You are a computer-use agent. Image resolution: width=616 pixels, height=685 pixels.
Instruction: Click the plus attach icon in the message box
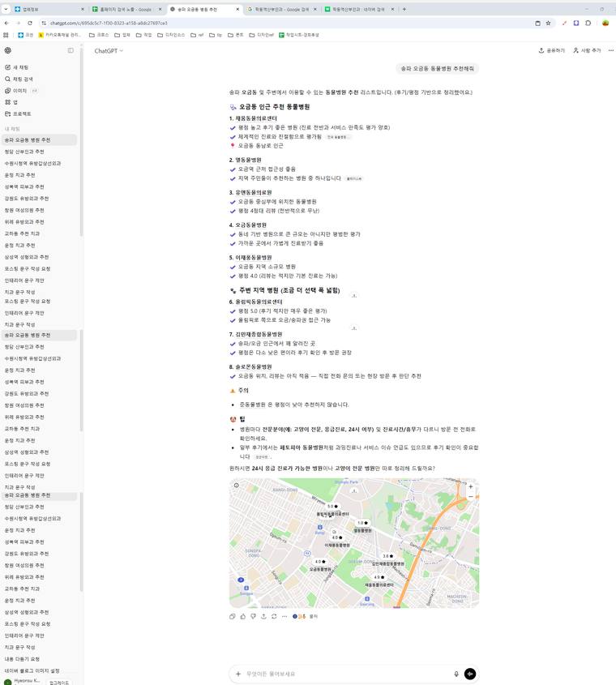click(238, 674)
